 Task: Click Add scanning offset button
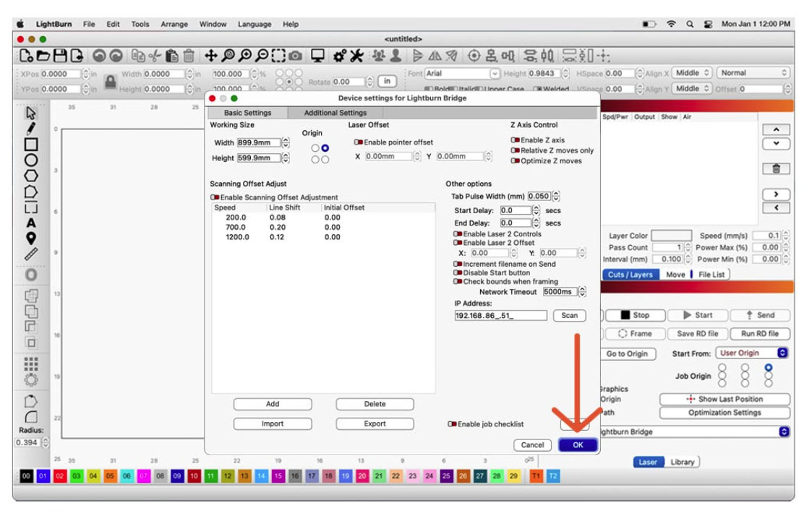(273, 404)
